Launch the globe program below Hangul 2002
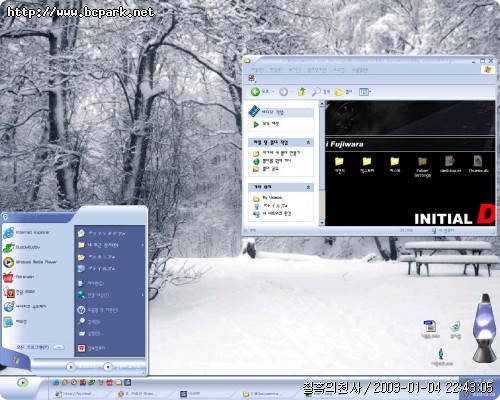The width and height of the screenshot is (500, 400). point(25,307)
